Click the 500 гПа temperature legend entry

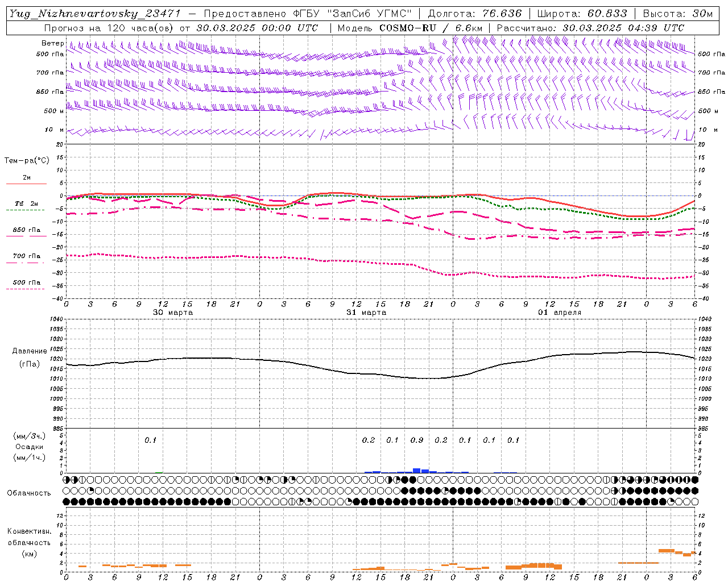tap(27, 282)
